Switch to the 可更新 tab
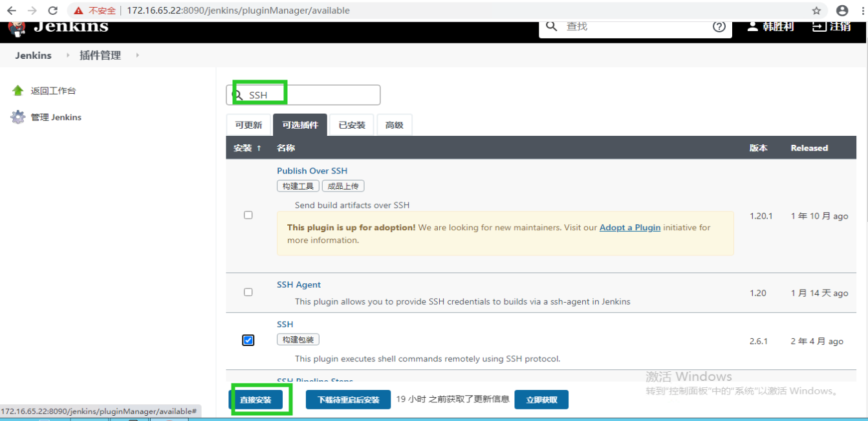 248,125
